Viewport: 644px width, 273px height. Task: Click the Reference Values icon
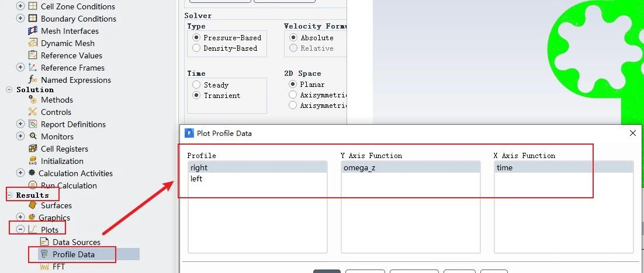tap(33, 55)
